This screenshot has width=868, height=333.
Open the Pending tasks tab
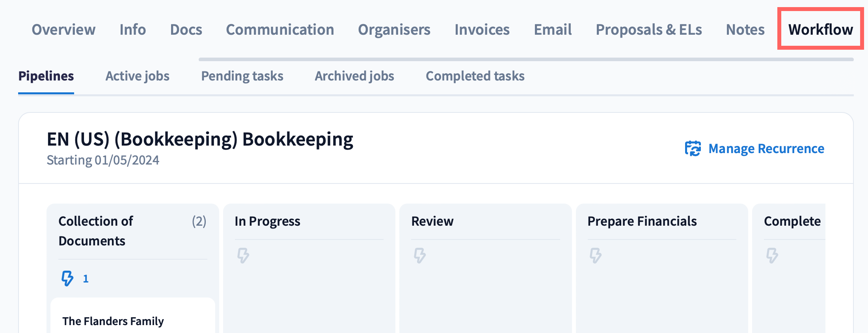point(242,76)
